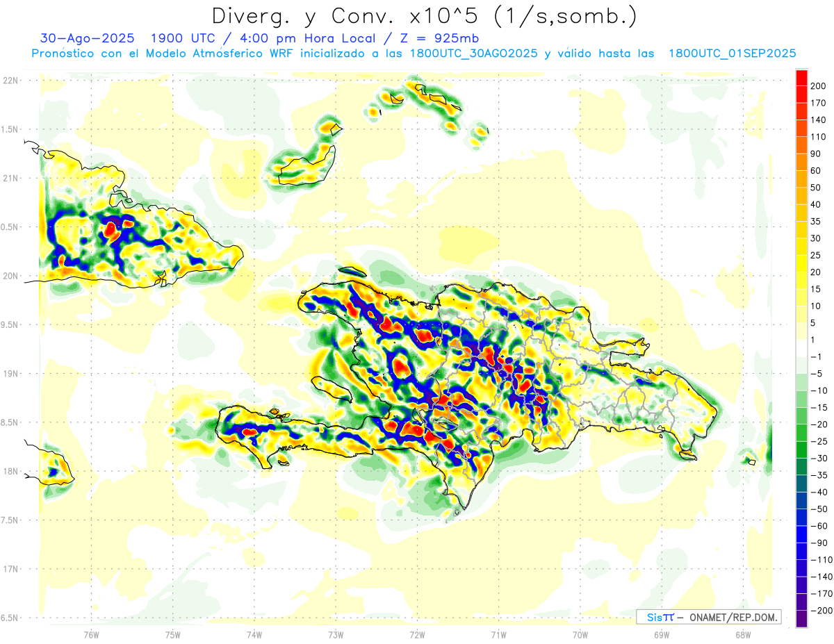
Task: Click the "69W" longitude label
Action: [x=662, y=634]
